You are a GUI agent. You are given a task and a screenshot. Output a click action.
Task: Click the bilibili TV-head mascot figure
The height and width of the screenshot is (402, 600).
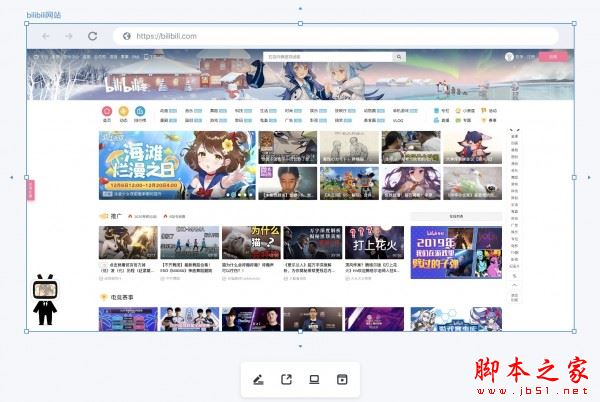(x=45, y=300)
